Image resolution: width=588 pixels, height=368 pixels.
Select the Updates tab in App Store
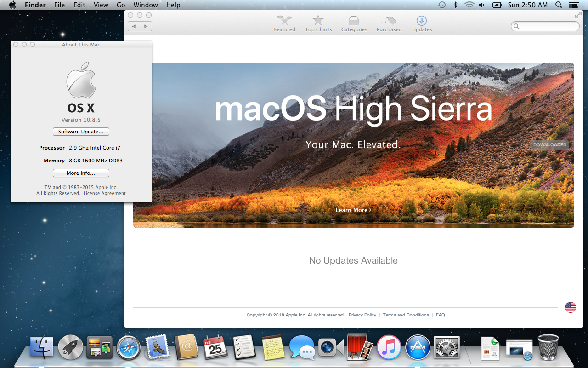[422, 23]
